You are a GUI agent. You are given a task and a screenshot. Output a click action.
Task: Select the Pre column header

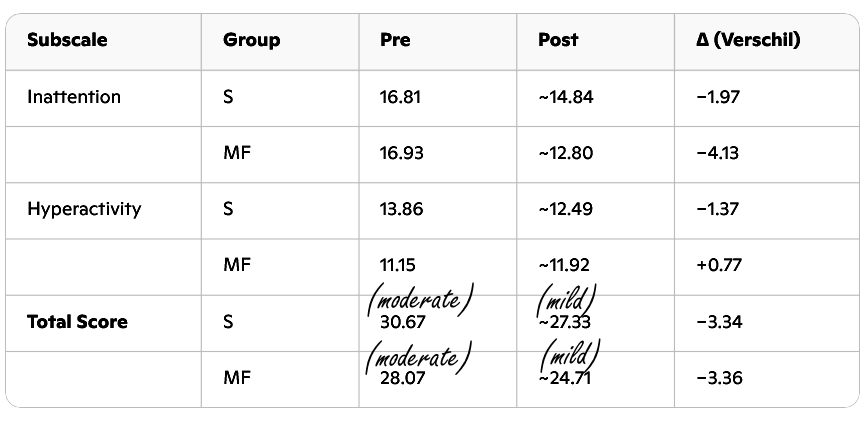[395, 41]
